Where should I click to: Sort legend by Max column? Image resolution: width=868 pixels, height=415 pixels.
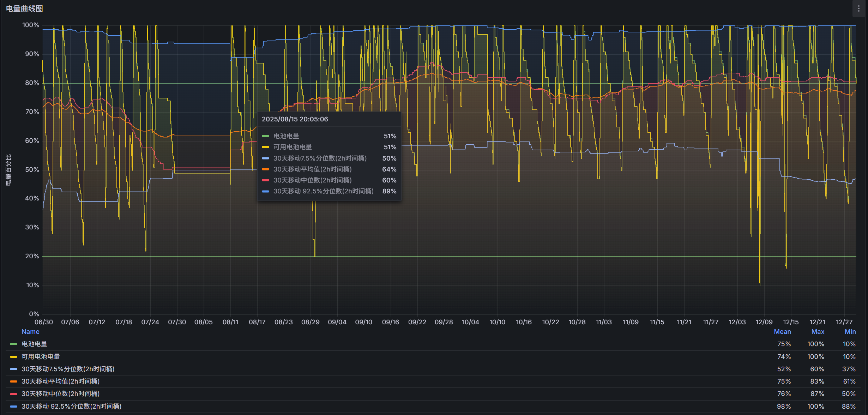pyautogui.click(x=818, y=332)
